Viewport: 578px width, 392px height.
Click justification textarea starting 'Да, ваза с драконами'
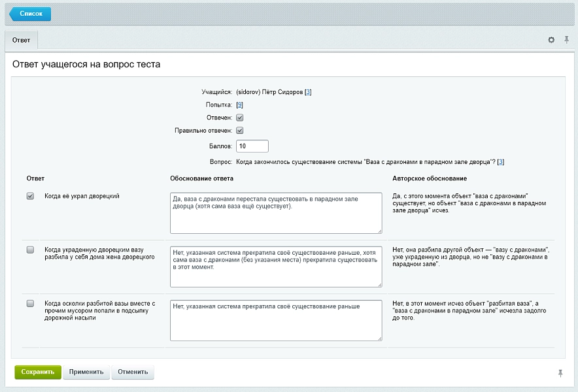point(276,213)
